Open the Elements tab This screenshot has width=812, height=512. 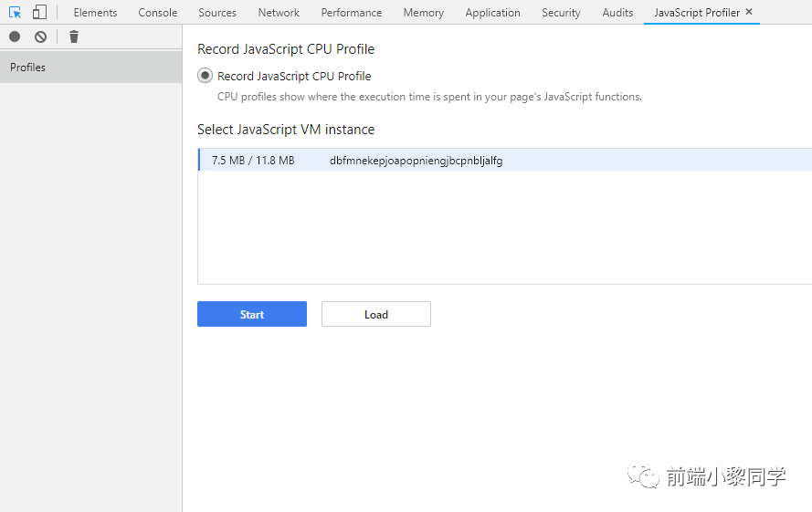(x=95, y=13)
